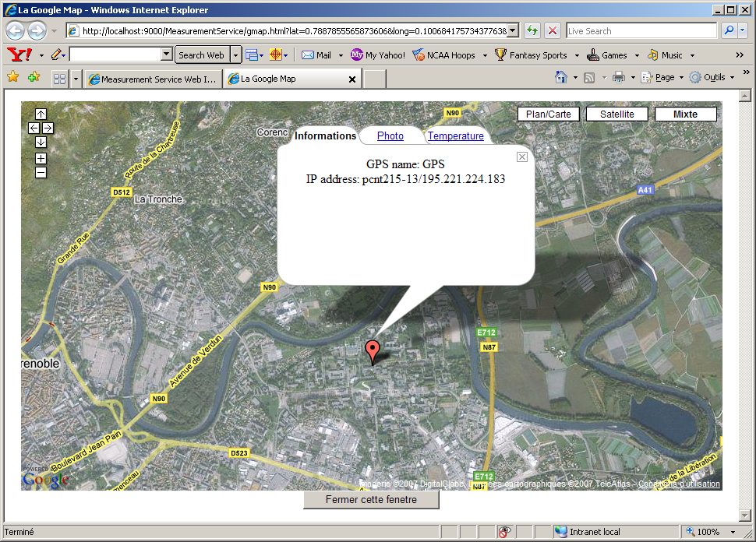Click the vertical scrollbar up arrow
Image resolution: width=756 pixels, height=542 pixels.
745,96
